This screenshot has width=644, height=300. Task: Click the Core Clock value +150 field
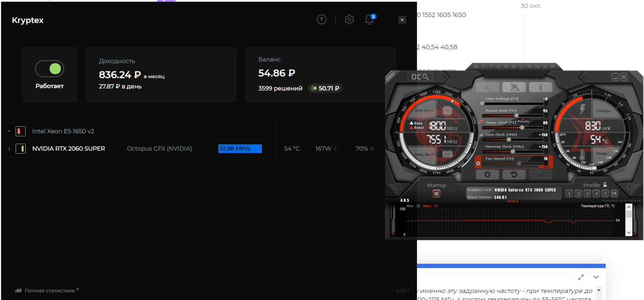tap(544, 134)
